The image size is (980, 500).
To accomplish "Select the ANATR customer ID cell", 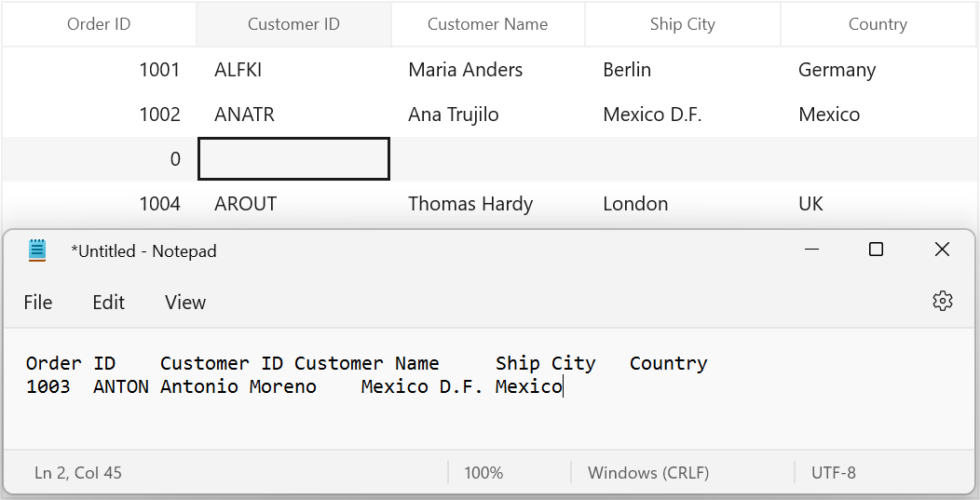I will (293, 115).
